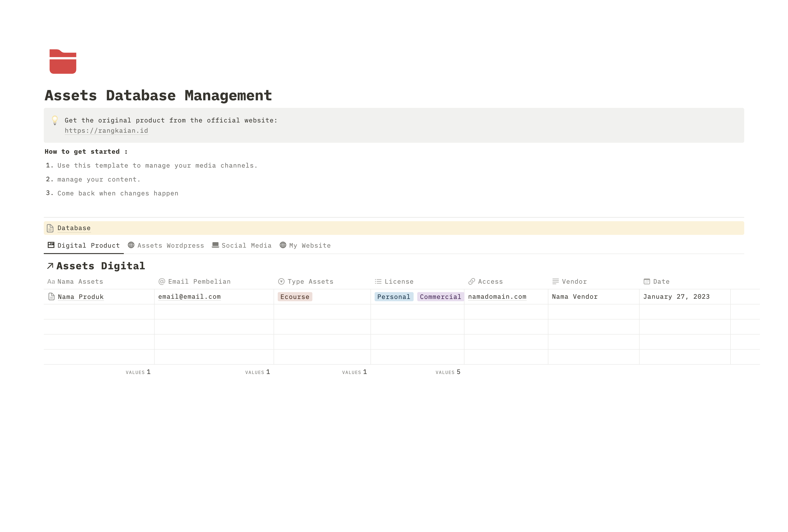Open the Vendor column header menu
788x532 pixels.
tap(574, 282)
